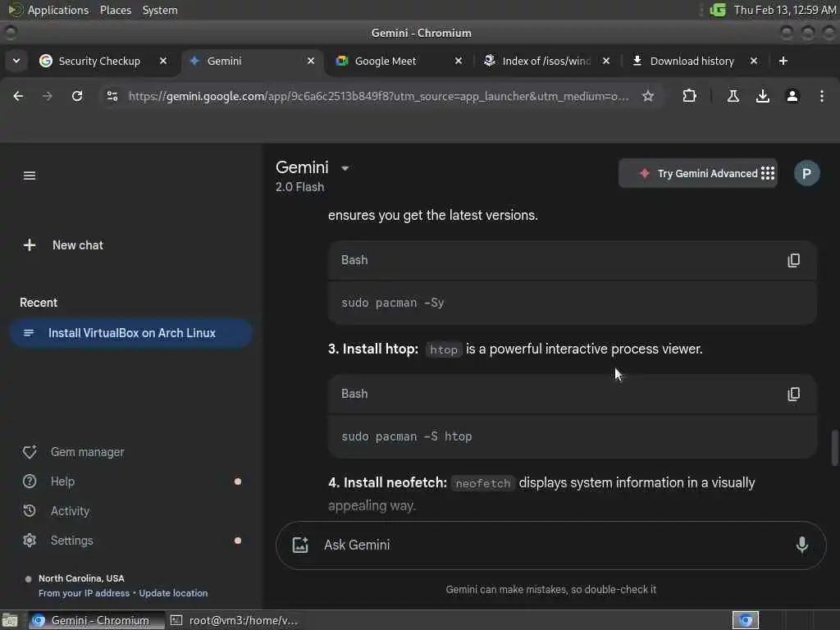Image resolution: width=840 pixels, height=630 pixels.
Task: Switch to the Google Meet tab
Action: 386,61
